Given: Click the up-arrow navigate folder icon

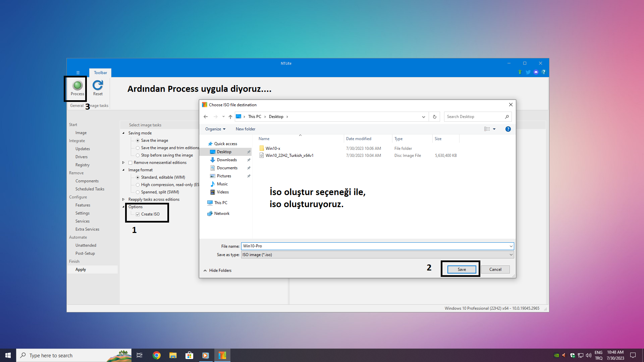Looking at the screenshot, I should 230,117.
